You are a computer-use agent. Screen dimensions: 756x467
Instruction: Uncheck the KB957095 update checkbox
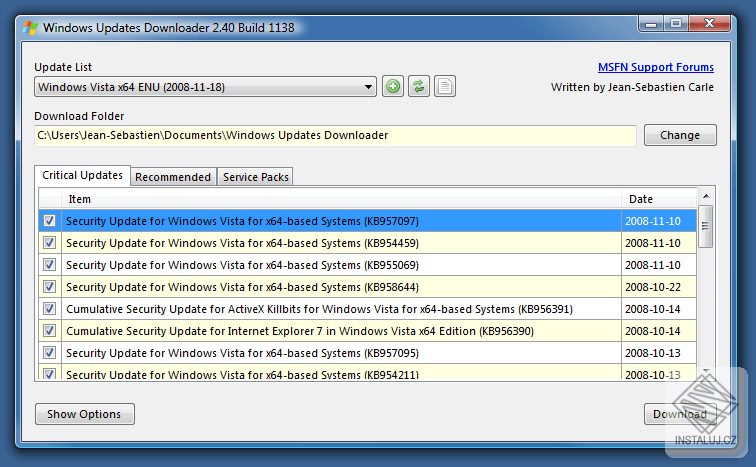click(x=49, y=353)
